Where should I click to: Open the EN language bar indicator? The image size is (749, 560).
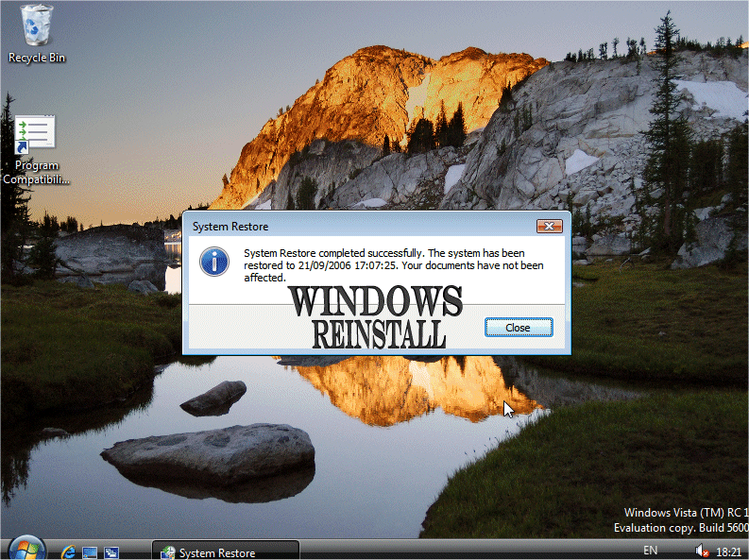(x=650, y=551)
